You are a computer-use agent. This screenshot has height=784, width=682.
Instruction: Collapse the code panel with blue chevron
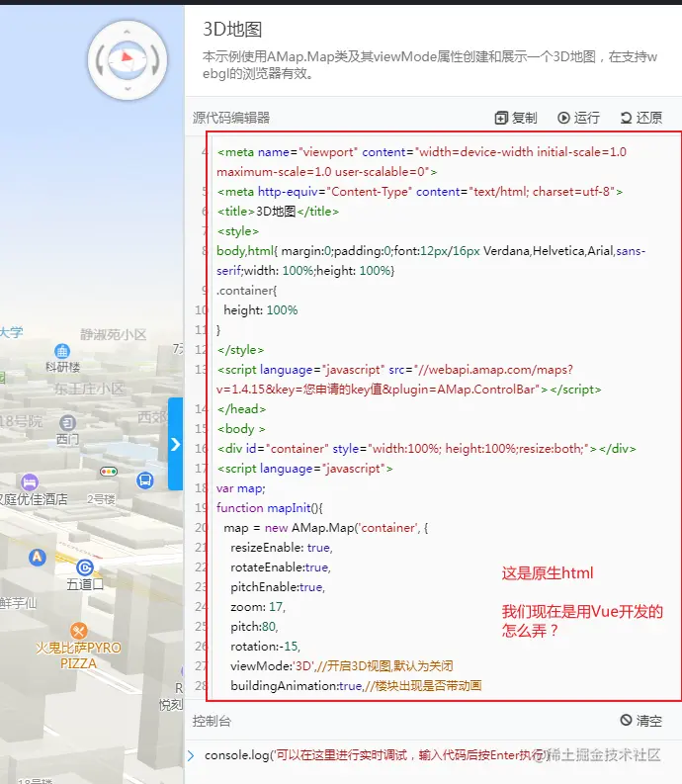coord(176,444)
